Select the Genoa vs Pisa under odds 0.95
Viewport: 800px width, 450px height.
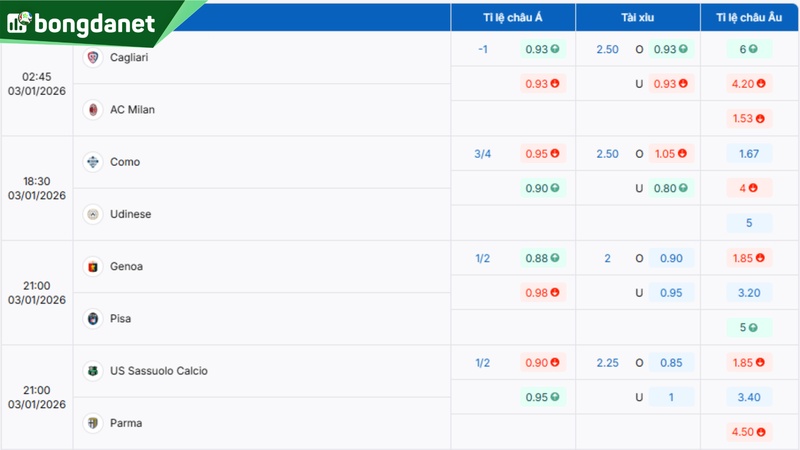(670, 293)
